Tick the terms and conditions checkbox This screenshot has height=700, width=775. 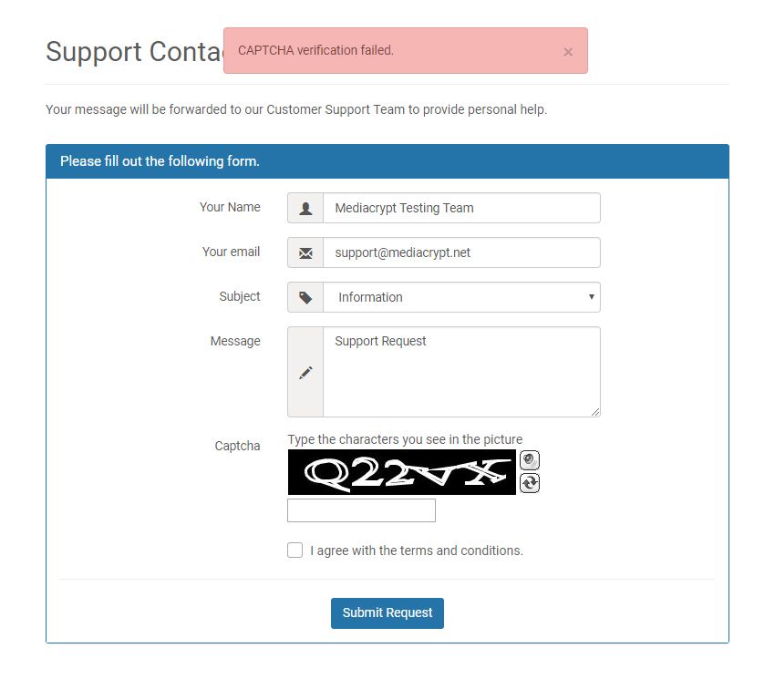pyautogui.click(x=294, y=551)
